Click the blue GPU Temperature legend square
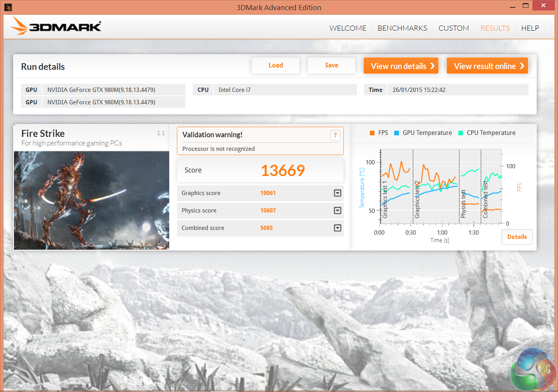This screenshot has height=392, width=558. 397,133
